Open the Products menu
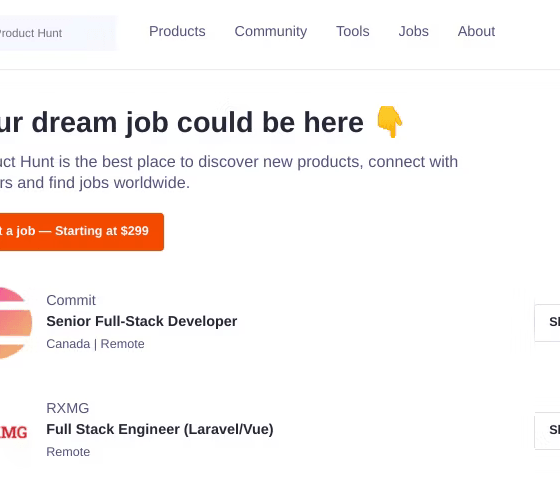Screen dimensions: 560x481 pos(177,31)
